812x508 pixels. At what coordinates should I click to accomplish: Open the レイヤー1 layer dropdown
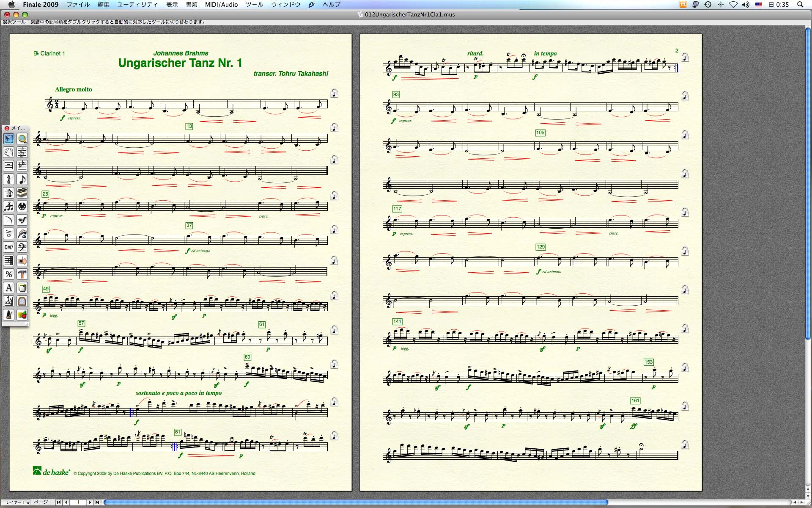click(17, 502)
